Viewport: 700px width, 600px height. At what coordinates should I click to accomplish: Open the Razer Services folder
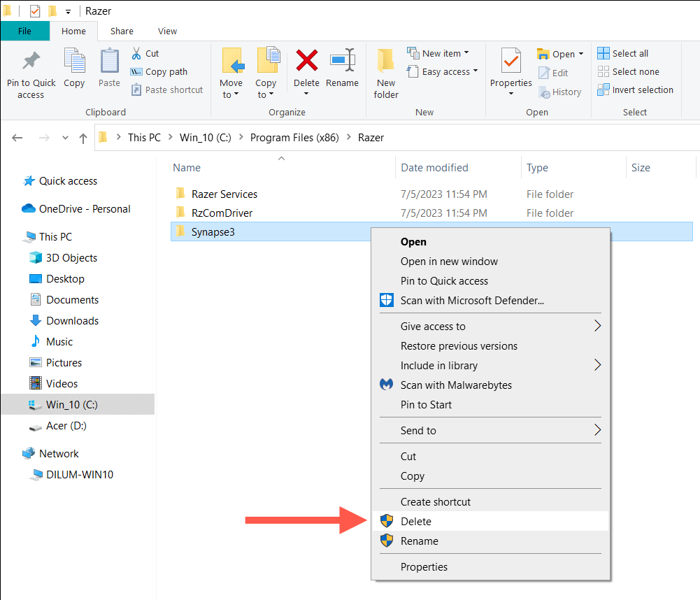click(224, 194)
